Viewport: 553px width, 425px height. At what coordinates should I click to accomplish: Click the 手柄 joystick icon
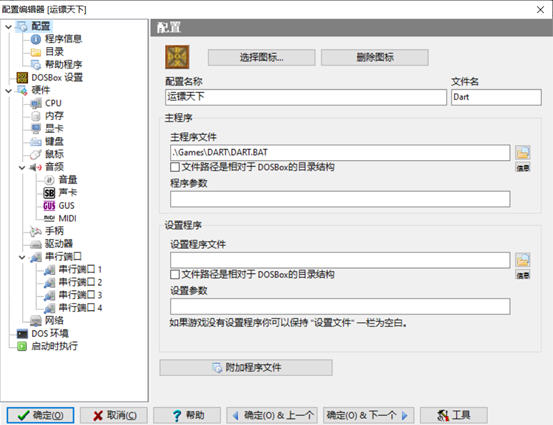point(36,231)
